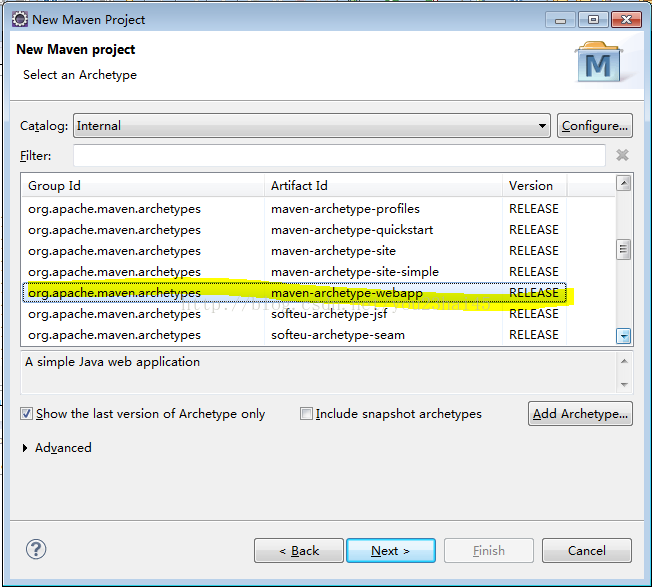
Task: Click RELEASE version of softeu-archetype-seam
Action: coord(534,335)
